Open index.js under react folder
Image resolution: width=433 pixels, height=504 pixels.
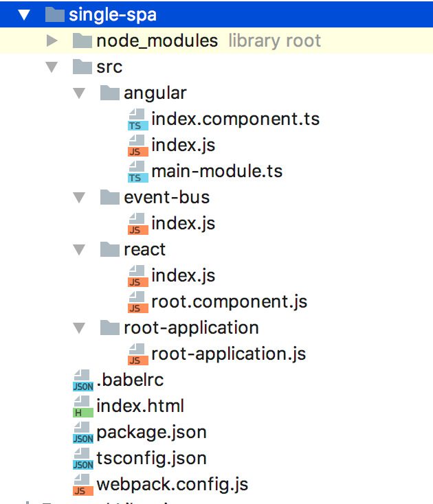(x=184, y=276)
